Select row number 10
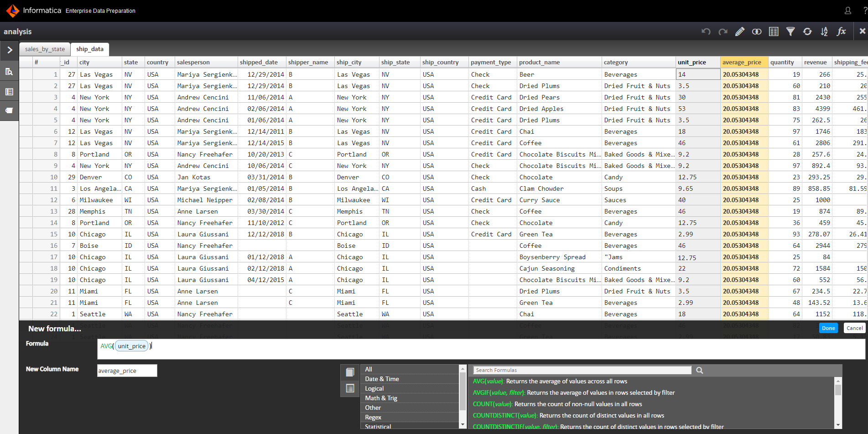Screen dimensions: 868x434 (x=46, y=177)
